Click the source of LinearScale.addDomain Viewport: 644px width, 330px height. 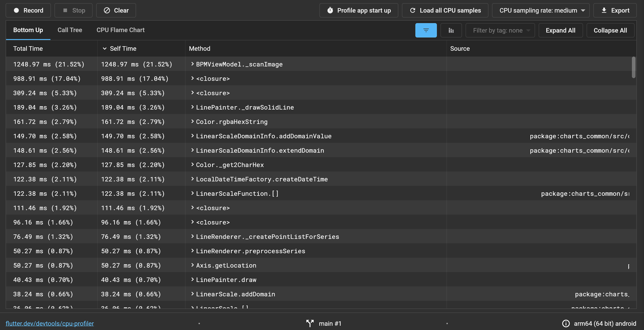click(602, 294)
